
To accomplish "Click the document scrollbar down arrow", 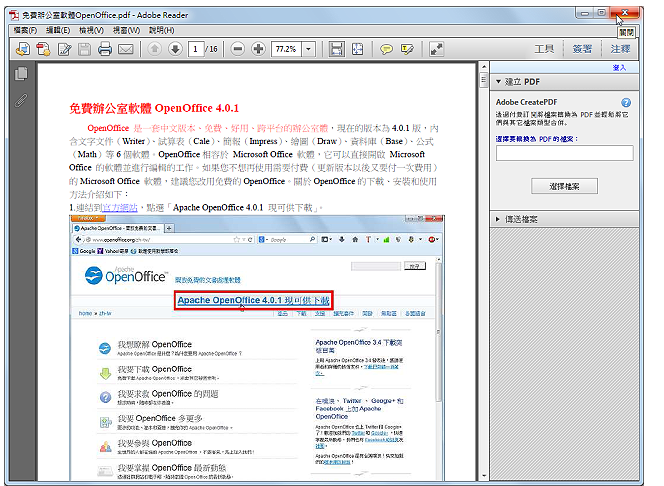I will pyautogui.click(x=484, y=476).
